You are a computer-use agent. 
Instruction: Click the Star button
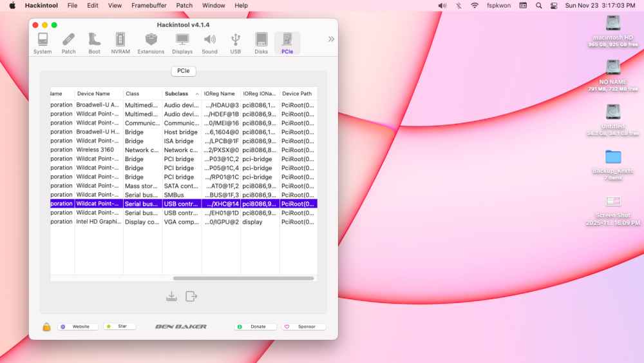(120, 326)
